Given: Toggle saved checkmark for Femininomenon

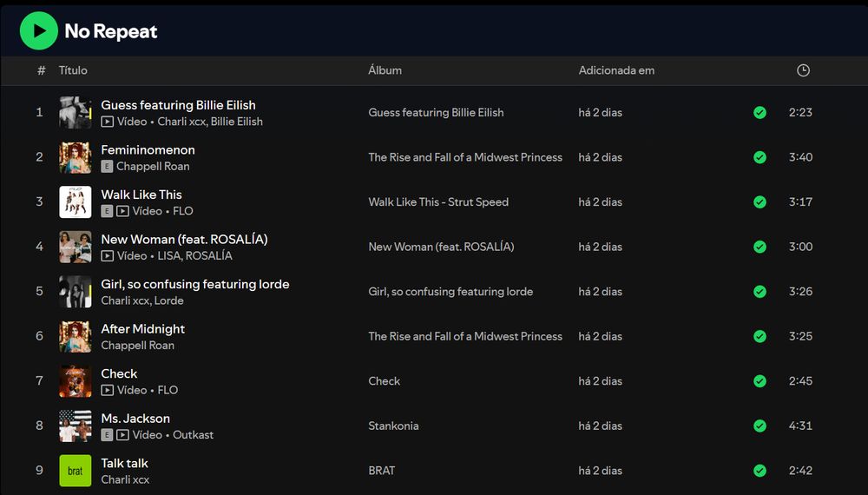Looking at the screenshot, I should pyautogui.click(x=759, y=157).
